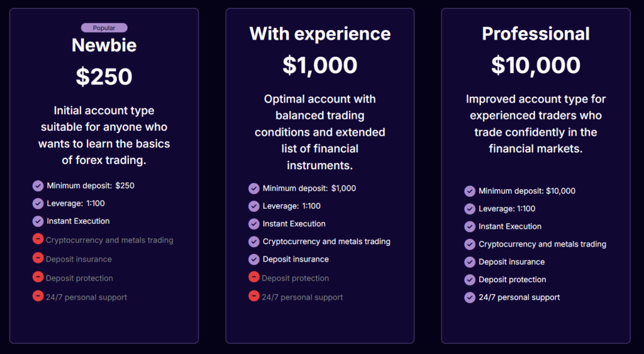The width and height of the screenshot is (644, 354).
Task: Click red minus icon beside With experience 24/7 support
Action: [x=254, y=296]
